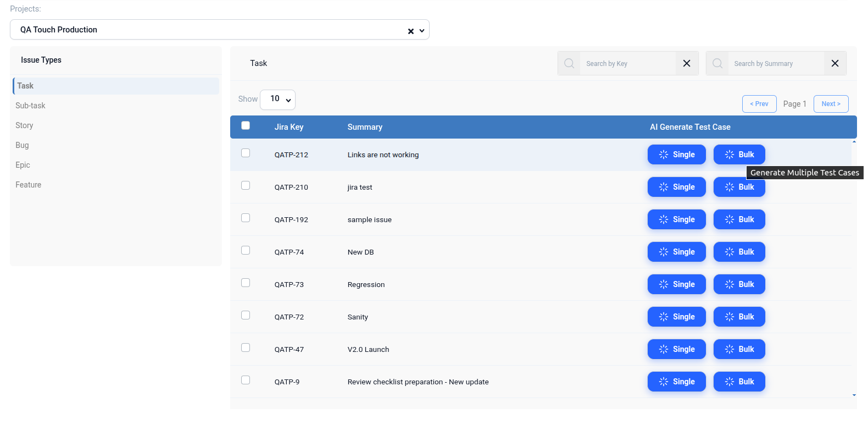The height and width of the screenshot is (430, 868).
Task: Select the QATP-74 row checkbox
Action: point(246,251)
